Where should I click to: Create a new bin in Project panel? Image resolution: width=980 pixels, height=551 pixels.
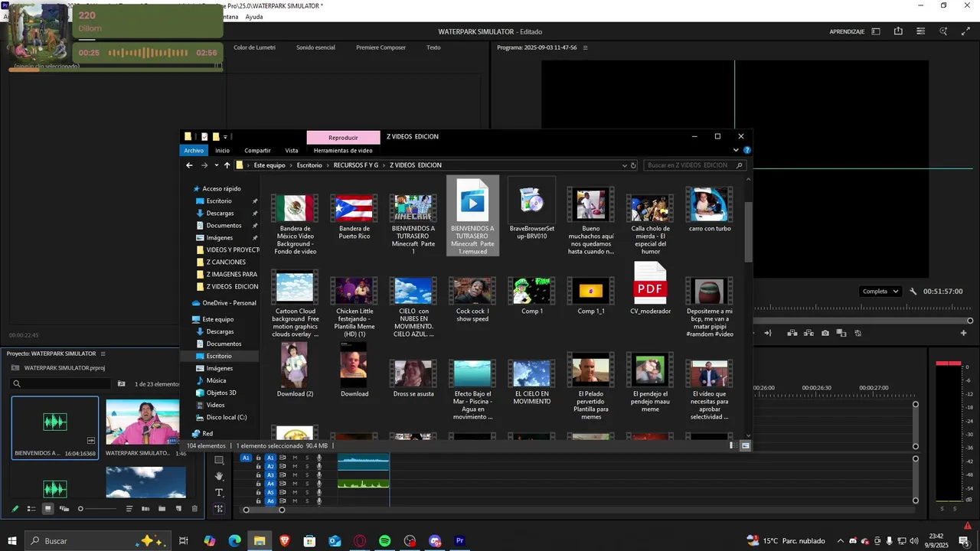click(x=162, y=509)
